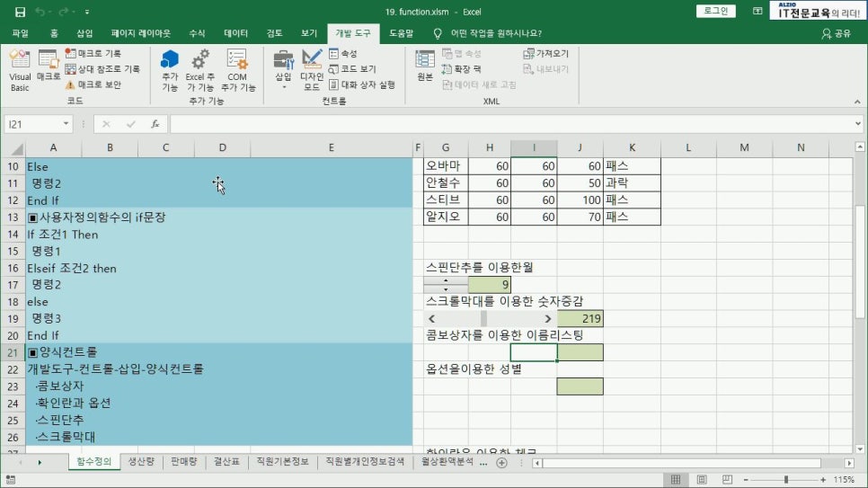Click the 로그인 sign-in button
This screenshot has width=868, height=488.
coord(716,11)
